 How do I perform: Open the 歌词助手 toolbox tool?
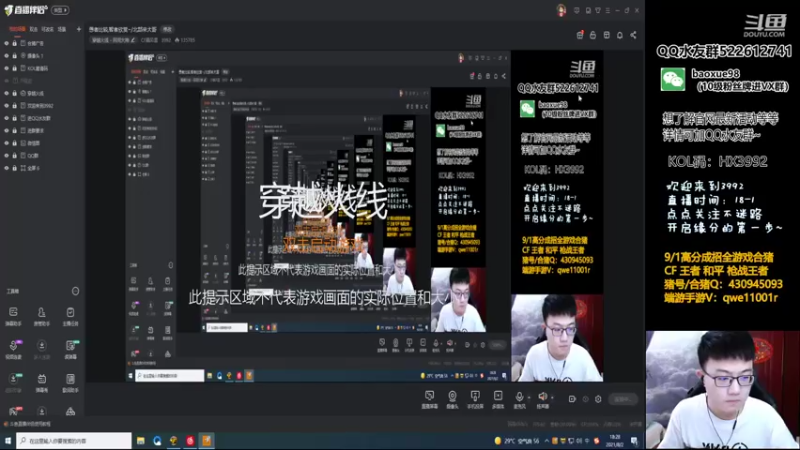[x=70, y=383]
